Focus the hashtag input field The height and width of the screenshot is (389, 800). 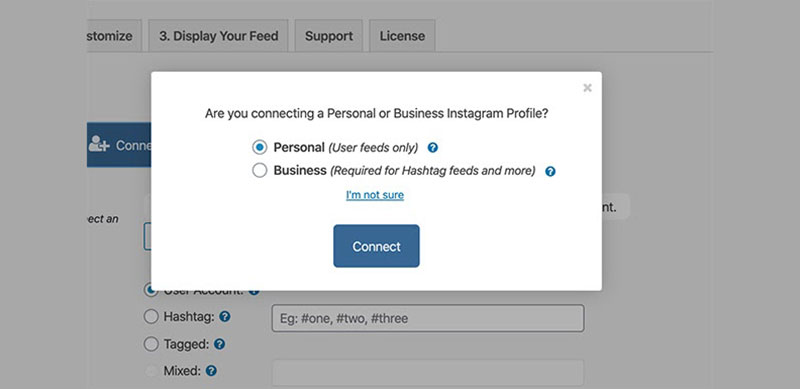point(428,319)
